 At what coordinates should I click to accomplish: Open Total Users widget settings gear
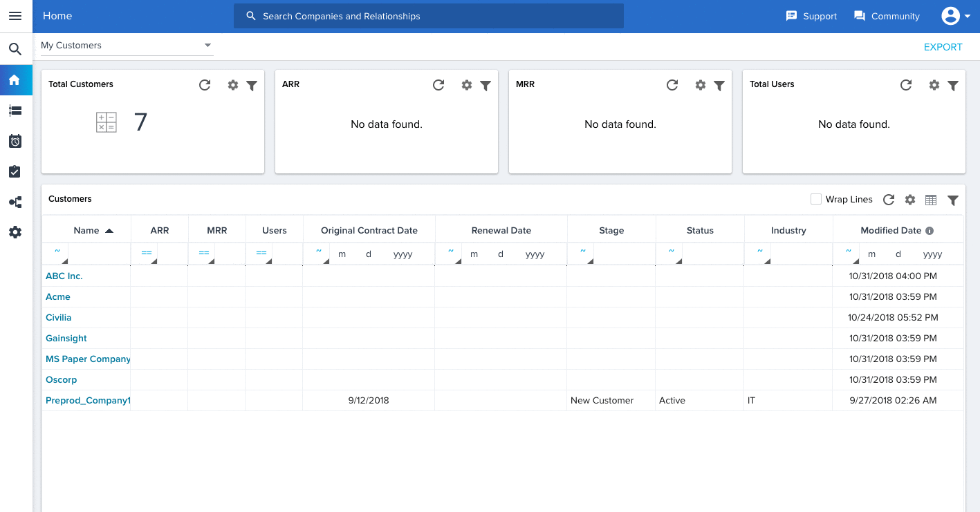[x=934, y=85]
